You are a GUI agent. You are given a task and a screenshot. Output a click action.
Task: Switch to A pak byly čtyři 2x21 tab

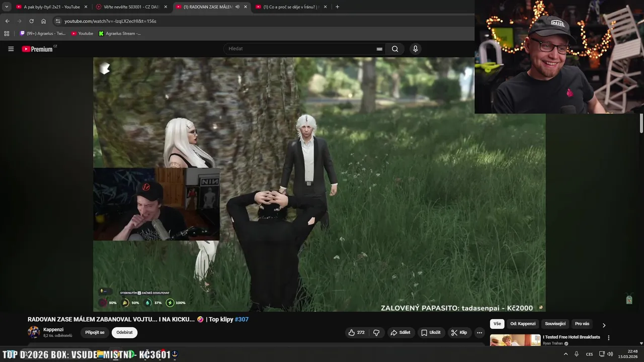tap(52, 7)
